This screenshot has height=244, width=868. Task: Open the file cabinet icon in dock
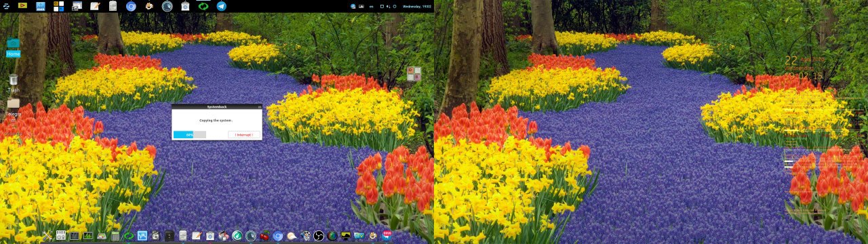(x=182, y=235)
